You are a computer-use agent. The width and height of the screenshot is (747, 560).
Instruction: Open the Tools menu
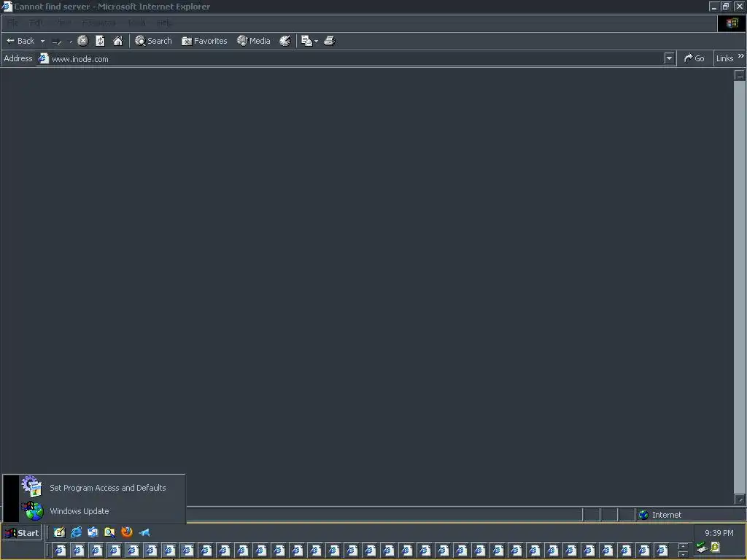click(x=136, y=23)
